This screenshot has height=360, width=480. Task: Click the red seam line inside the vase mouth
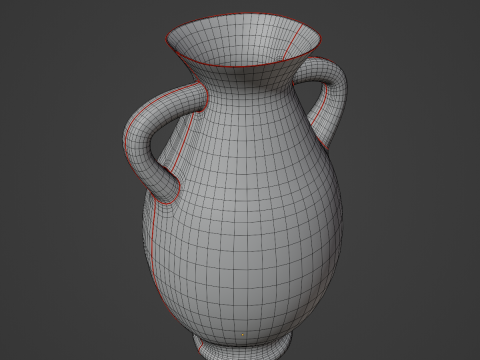pyautogui.click(x=293, y=42)
